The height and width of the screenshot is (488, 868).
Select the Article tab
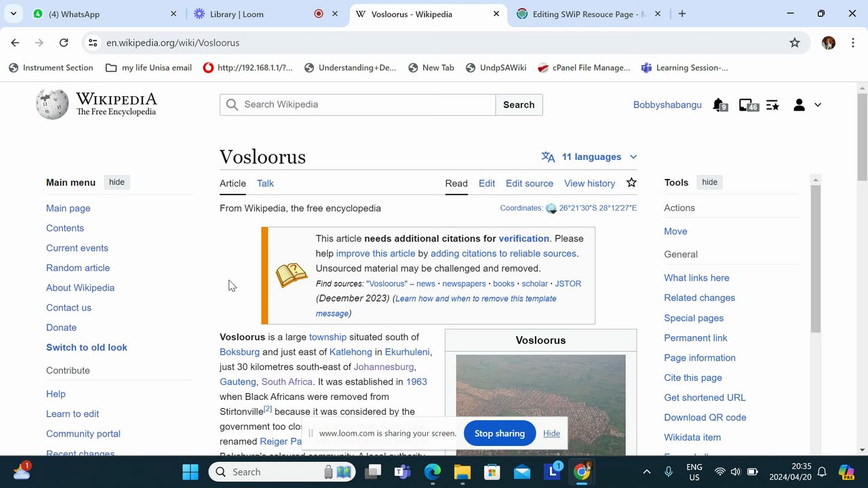coord(233,184)
